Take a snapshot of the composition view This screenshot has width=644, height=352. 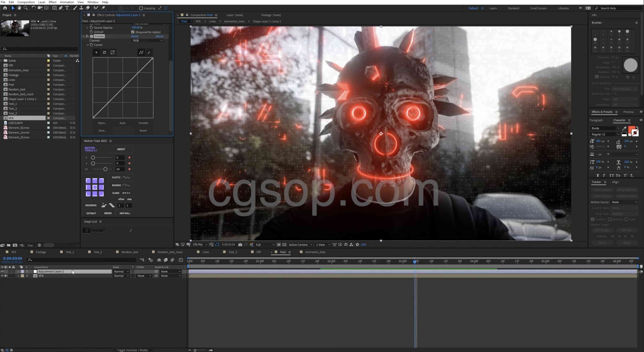coord(240,245)
